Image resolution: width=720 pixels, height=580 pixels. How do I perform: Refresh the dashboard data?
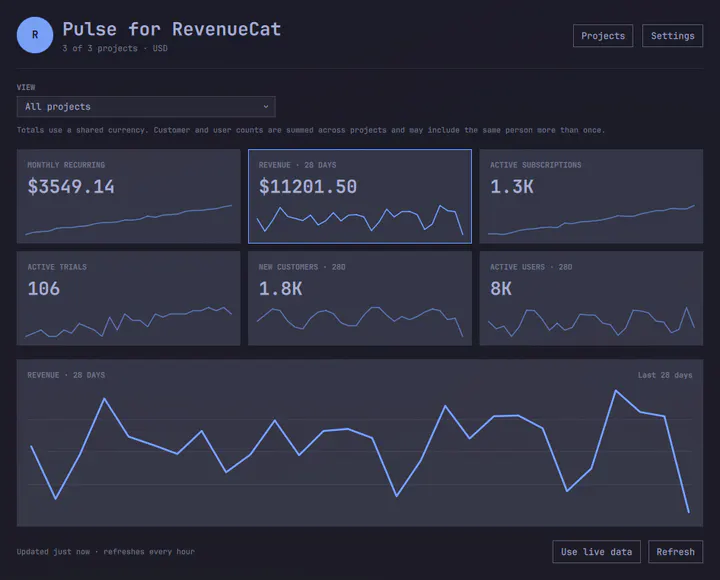(x=675, y=552)
